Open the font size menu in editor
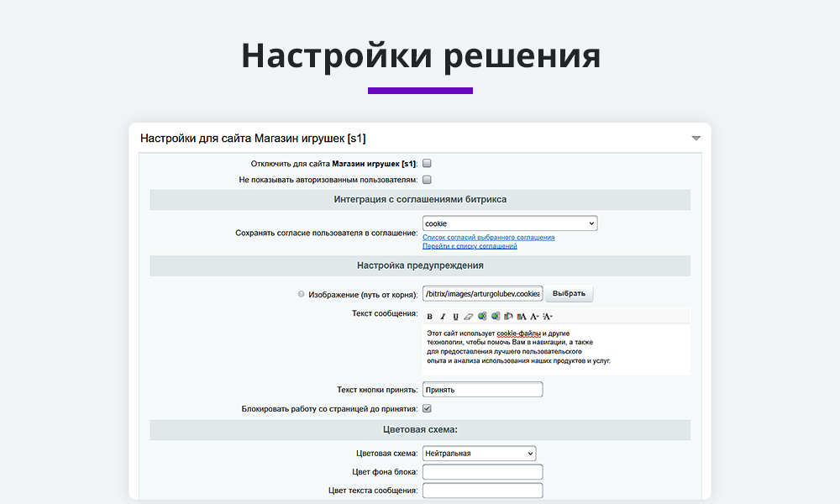The image size is (840, 504). click(x=534, y=317)
